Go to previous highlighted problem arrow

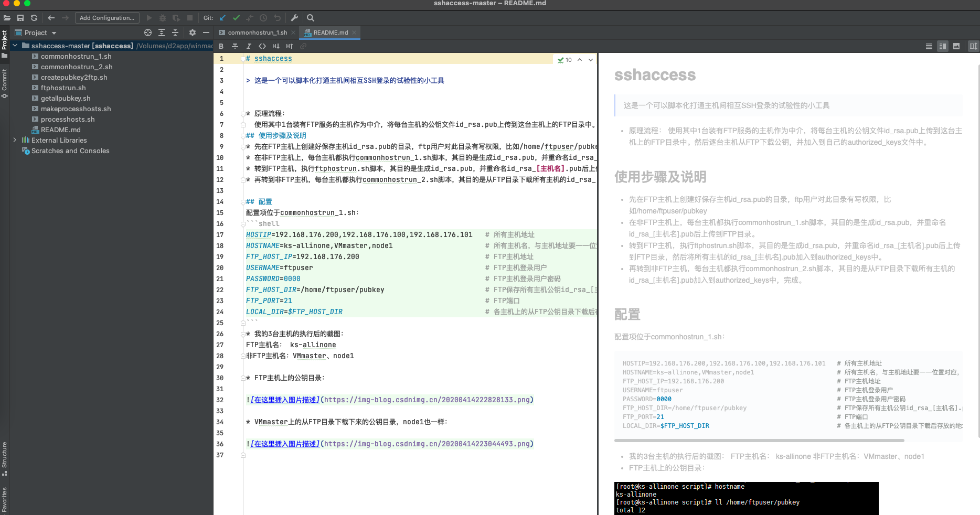point(580,60)
